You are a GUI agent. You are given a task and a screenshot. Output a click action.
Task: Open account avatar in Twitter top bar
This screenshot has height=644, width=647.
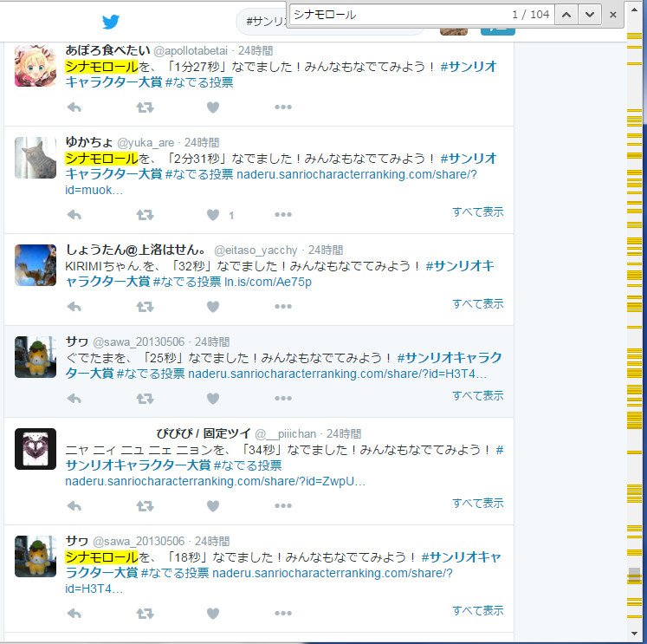[x=454, y=30]
